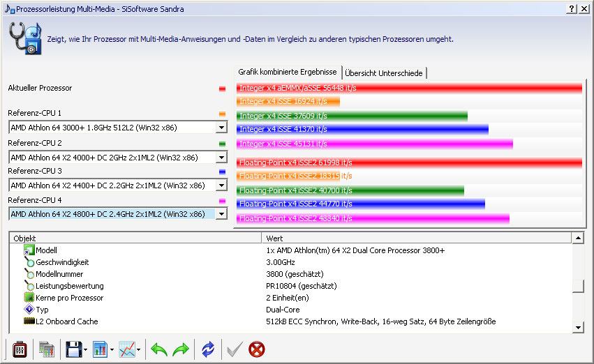Click red bar Integer x4 aEMMX/aSSE 56448
Viewport: 594px width, 364px height.
[409, 88]
